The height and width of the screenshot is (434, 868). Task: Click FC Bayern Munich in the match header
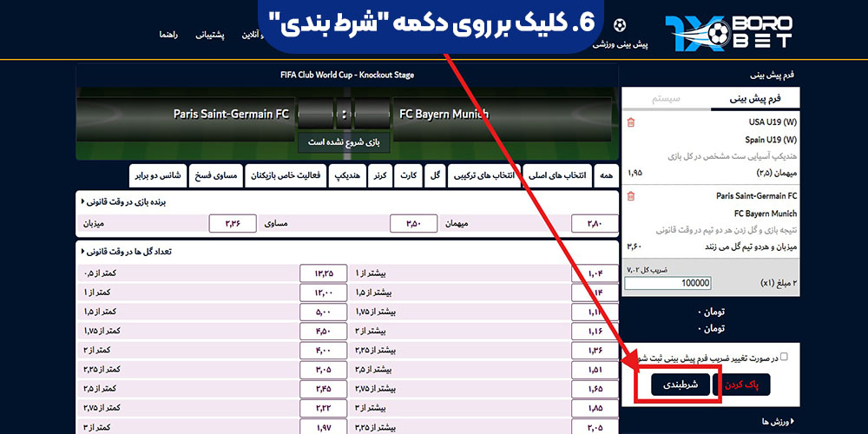point(444,114)
